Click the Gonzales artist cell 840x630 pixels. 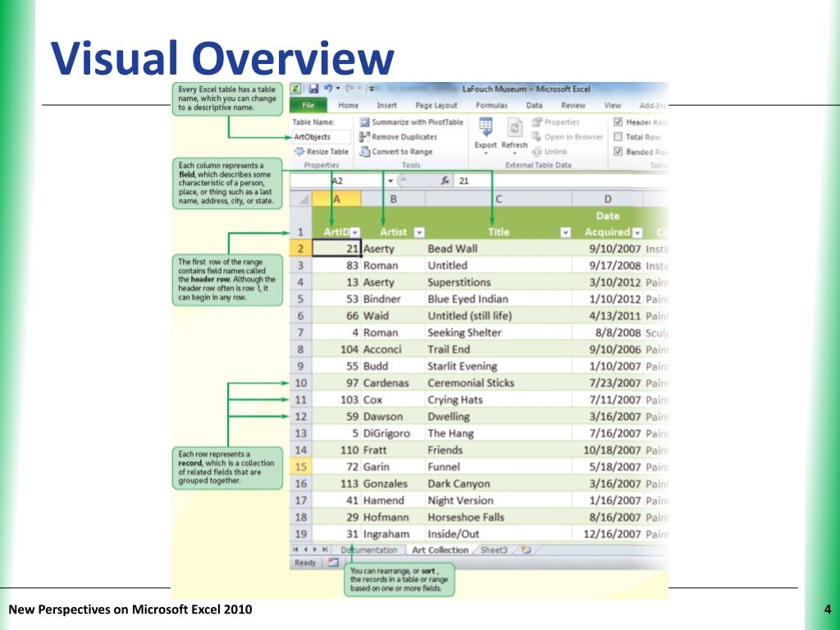(393, 484)
